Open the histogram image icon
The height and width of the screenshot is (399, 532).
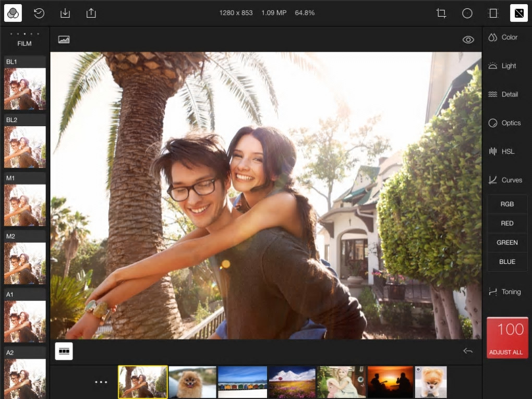(64, 40)
